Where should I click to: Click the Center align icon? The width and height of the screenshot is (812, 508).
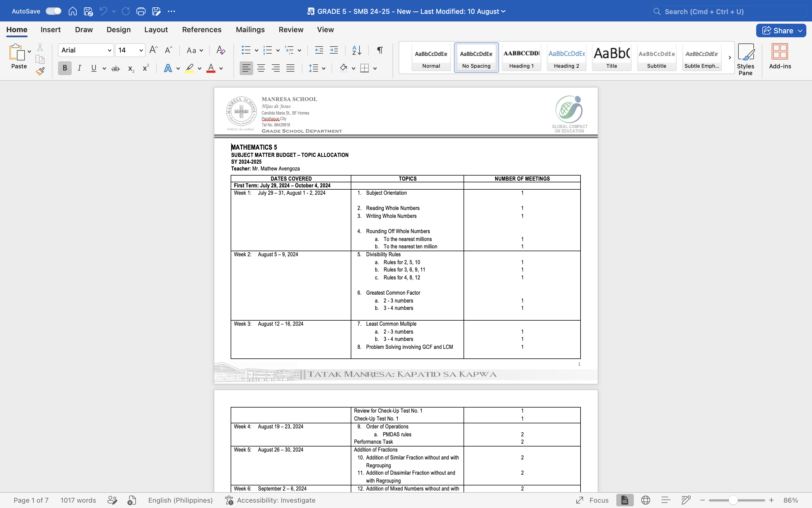tap(261, 68)
